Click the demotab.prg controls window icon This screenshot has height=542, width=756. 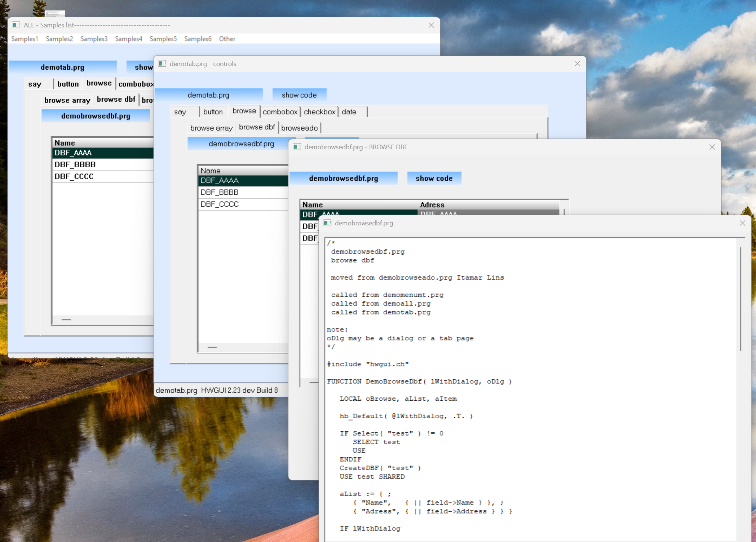coord(162,63)
